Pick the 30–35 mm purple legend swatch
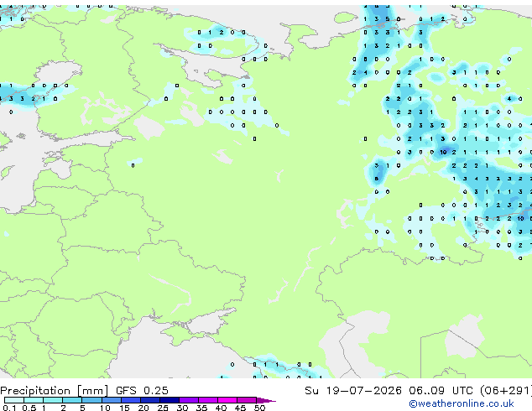 189,400
